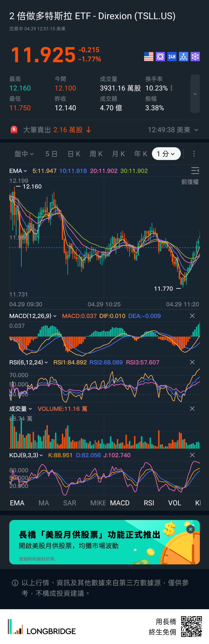Open the 1分 interval dropdown
The height and width of the screenshot is (644, 209).
pos(166,154)
